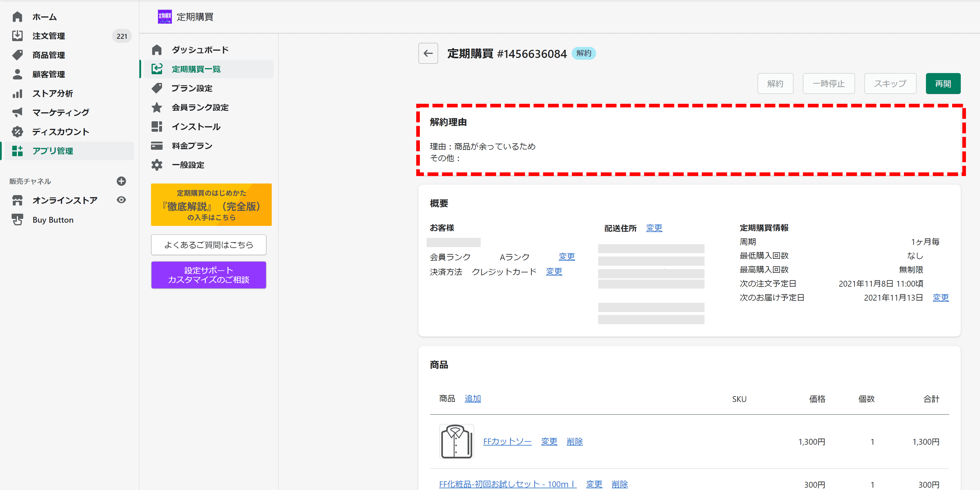
Task: Click the ホーム house icon
Action: pyautogui.click(x=17, y=17)
